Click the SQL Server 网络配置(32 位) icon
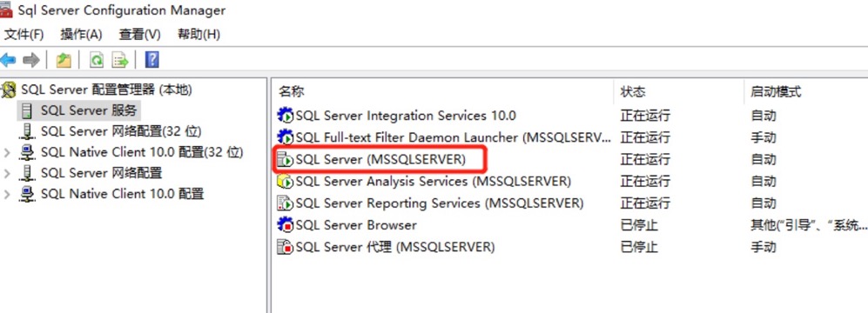868x313 pixels. pyautogui.click(x=27, y=131)
